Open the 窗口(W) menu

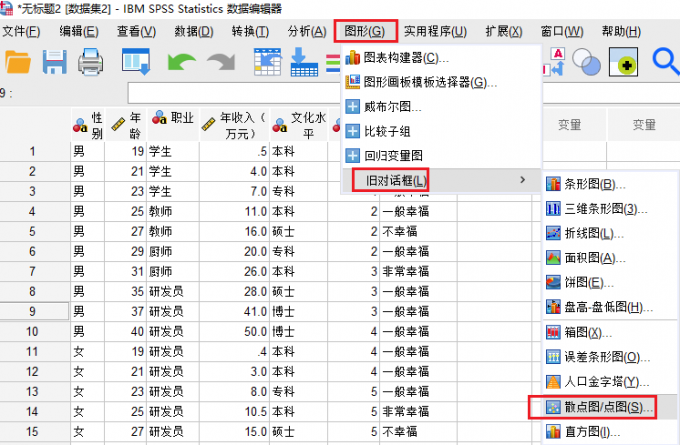point(562,31)
